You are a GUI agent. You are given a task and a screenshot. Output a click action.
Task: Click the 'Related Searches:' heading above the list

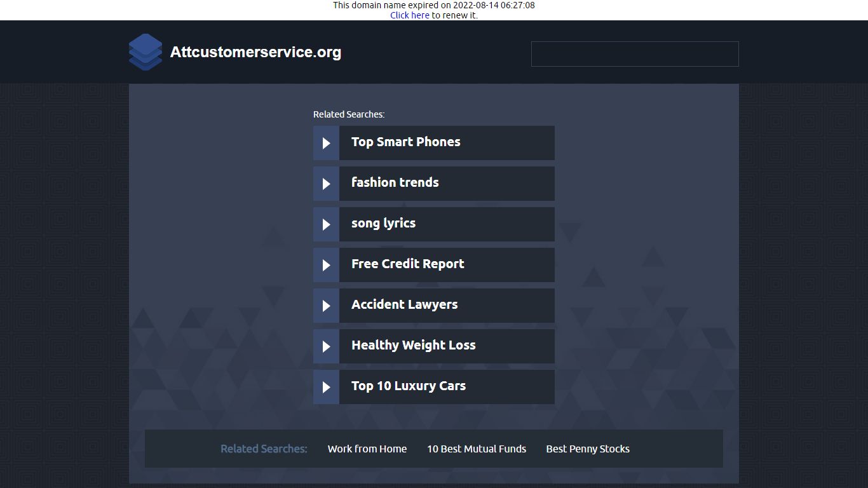click(x=349, y=114)
